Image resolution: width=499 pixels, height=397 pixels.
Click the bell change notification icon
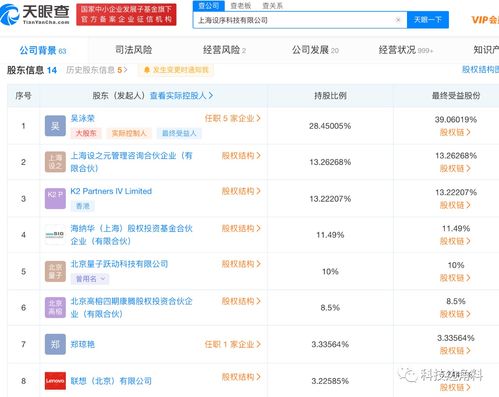tap(147, 70)
